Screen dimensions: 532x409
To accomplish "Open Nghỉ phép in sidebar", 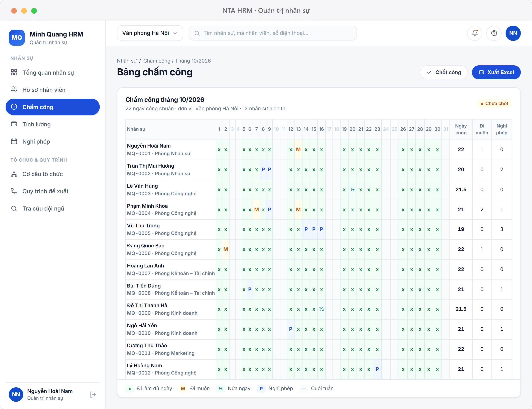I will pyautogui.click(x=52, y=142).
